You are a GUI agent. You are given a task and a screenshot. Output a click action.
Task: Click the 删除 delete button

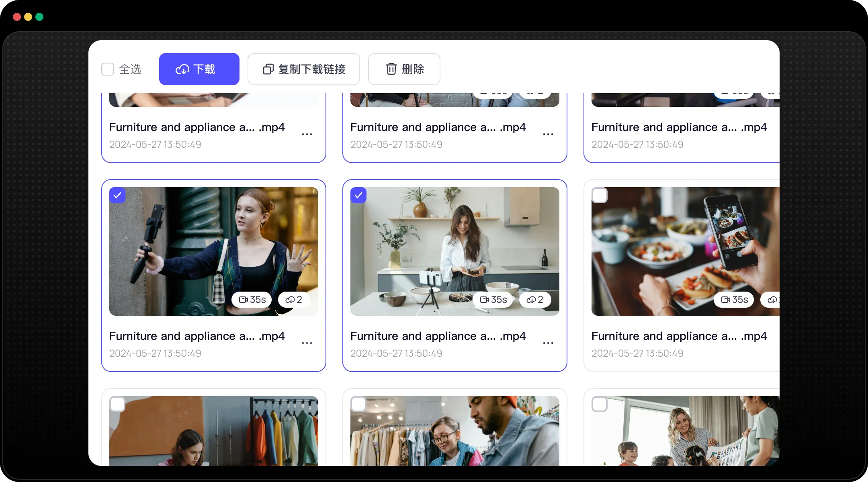pyautogui.click(x=404, y=69)
